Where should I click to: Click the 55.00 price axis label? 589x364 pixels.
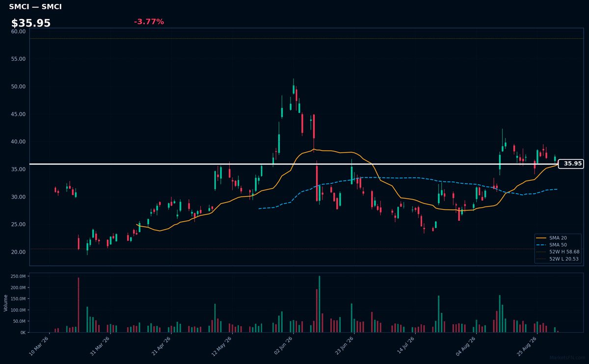(x=18, y=59)
